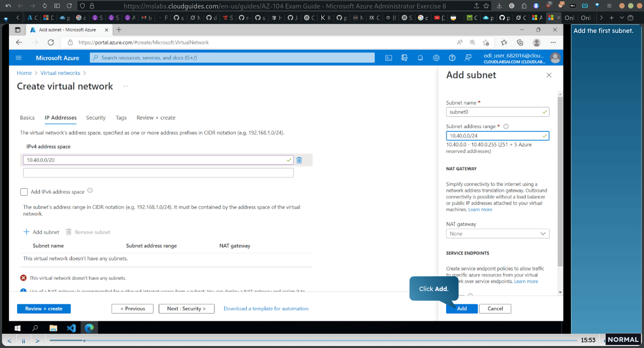Screen dimensions: 644x348
Task: Open Edge from Windows taskbar
Action: tap(89, 328)
